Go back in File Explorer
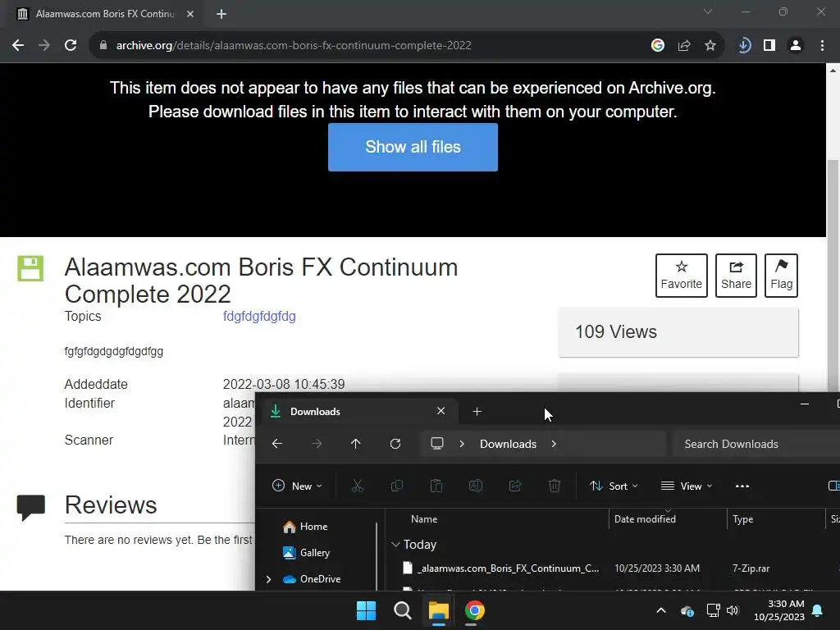The width and height of the screenshot is (840, 630). coord(277,444)
